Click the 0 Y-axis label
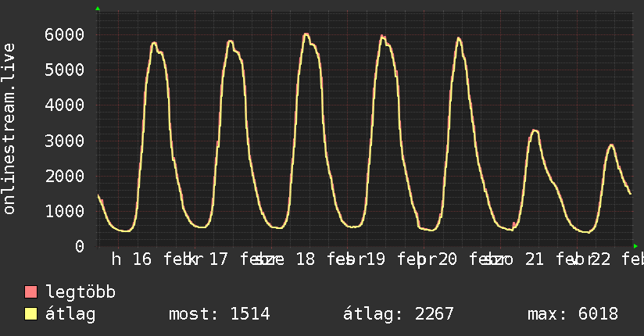Screen dimensions: 644x336 [80, 246]
